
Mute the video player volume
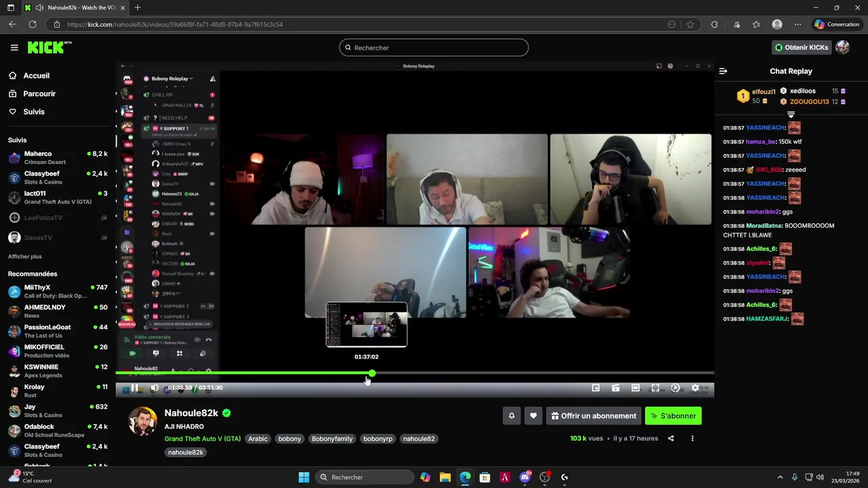tap(154, 388)
